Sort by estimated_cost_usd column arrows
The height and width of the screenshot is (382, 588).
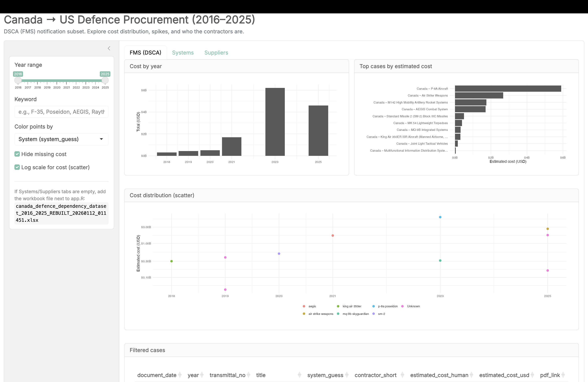point(532,375)
